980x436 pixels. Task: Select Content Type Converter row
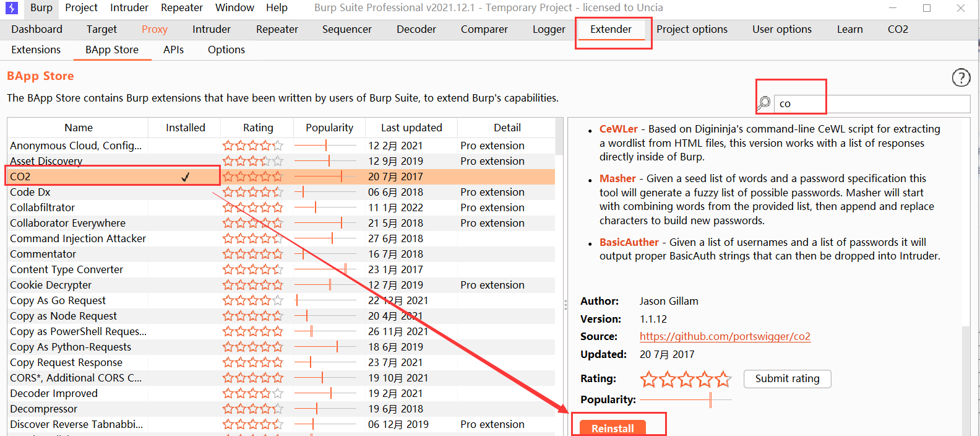(281, 269)
